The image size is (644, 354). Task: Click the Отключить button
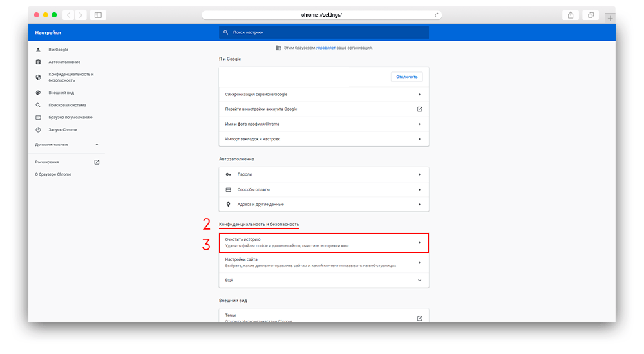tap(406, 77)
